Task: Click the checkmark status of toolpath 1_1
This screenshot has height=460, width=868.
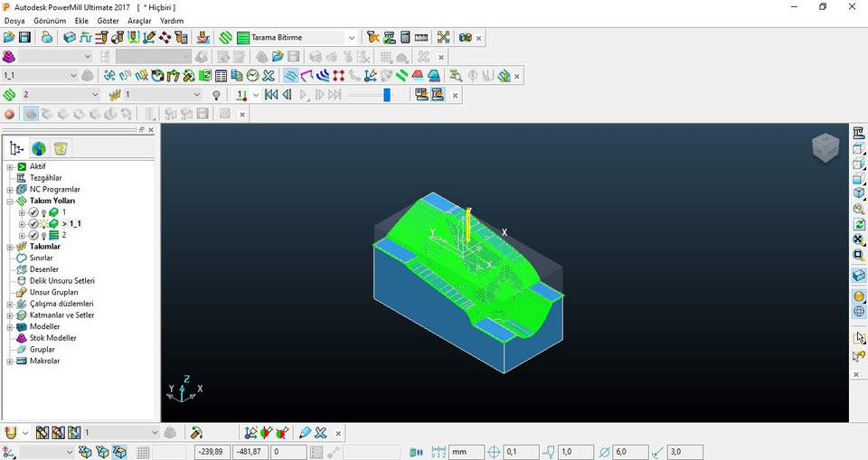Action: point(33,223)
